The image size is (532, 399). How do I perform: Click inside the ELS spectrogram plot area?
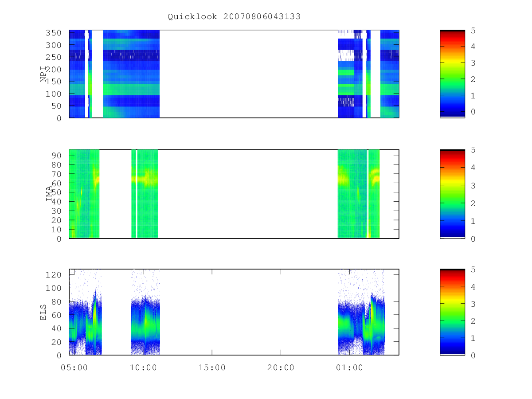pos(234,312)
